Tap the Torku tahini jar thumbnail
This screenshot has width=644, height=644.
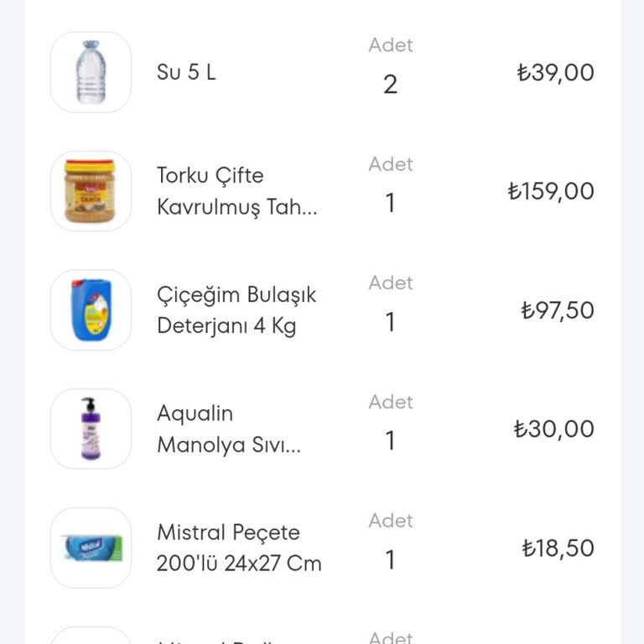(91, 191)
